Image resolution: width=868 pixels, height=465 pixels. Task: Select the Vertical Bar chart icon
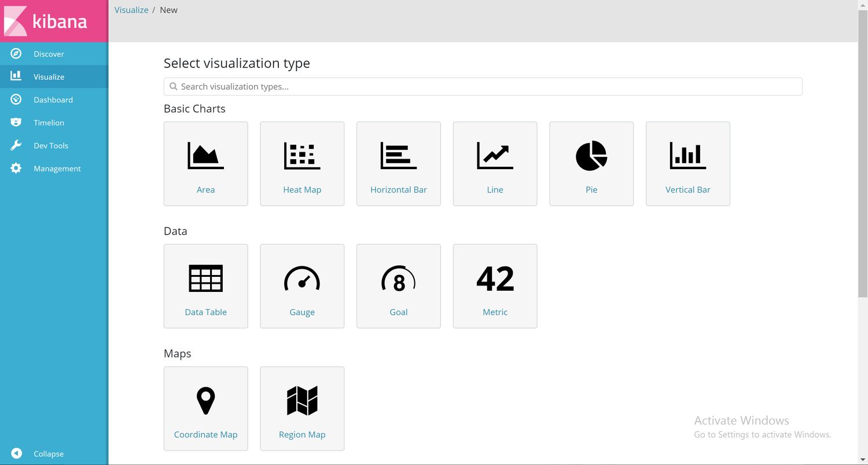pyautogui.click(x=687, y=156)
